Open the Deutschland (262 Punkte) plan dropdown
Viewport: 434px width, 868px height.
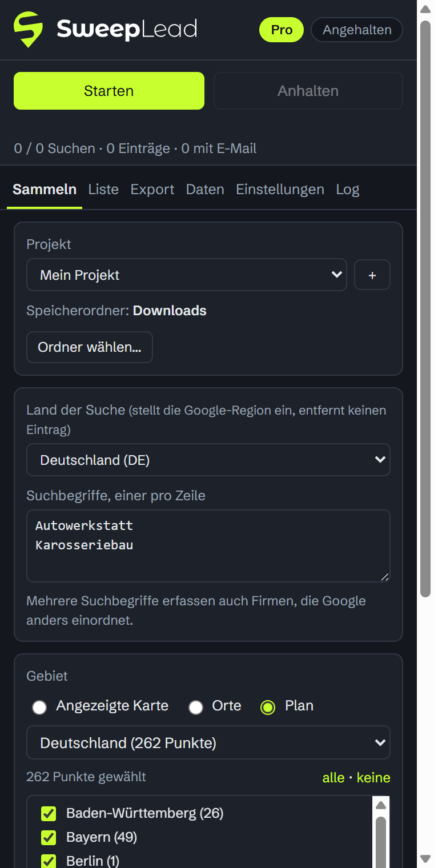[x=208, y=742]
